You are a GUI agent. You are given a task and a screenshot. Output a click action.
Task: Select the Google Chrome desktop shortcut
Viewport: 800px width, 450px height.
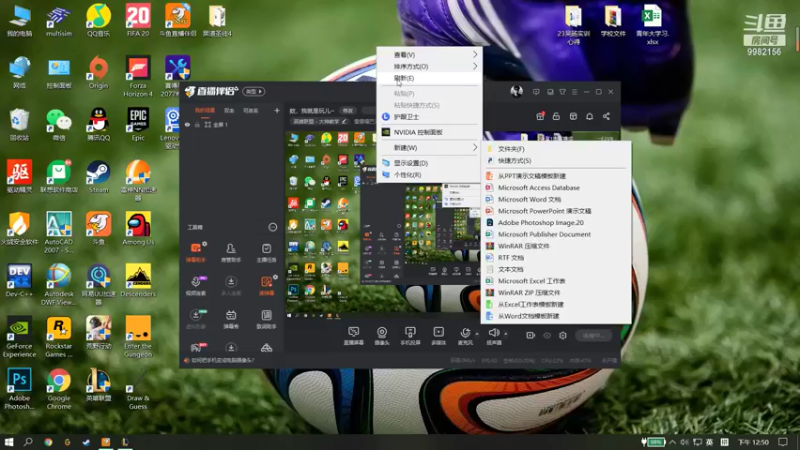click(59, 388)
